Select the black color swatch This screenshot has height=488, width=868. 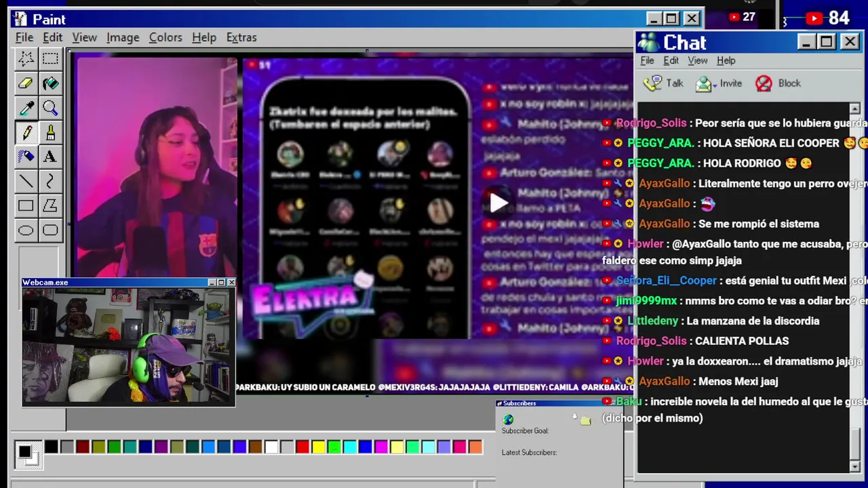[x=52, y=447]
